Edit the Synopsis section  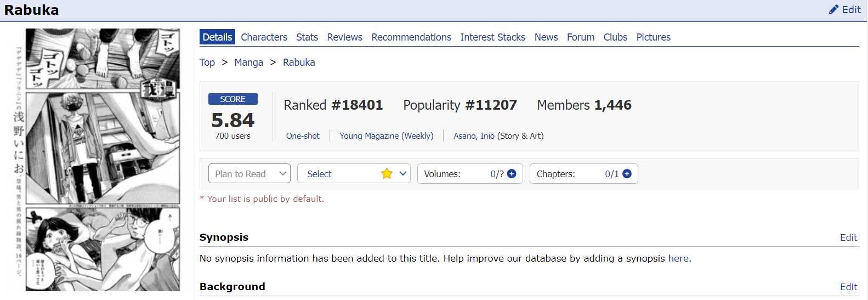pos(848,237)
